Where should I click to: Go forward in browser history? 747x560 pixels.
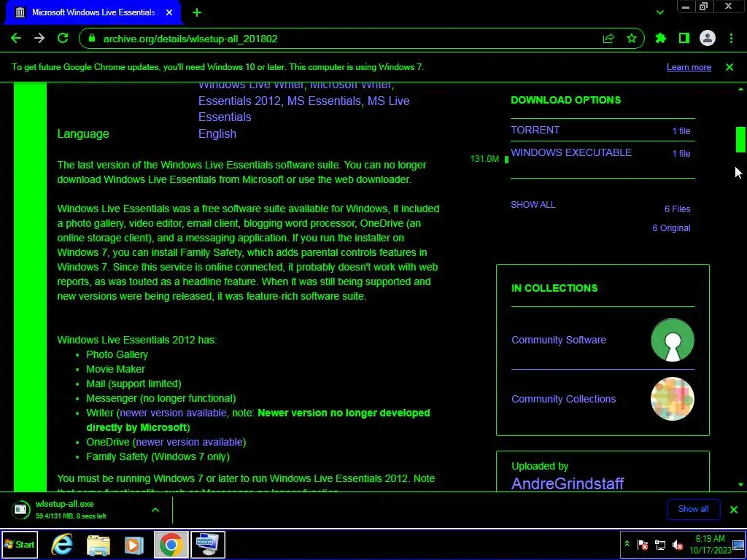coord(39,39)
